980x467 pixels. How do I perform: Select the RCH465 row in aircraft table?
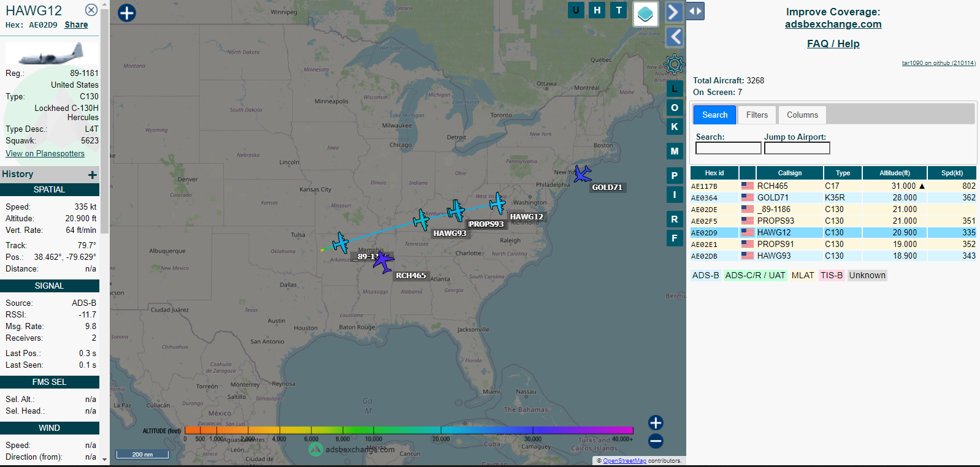tap(833, 186)
